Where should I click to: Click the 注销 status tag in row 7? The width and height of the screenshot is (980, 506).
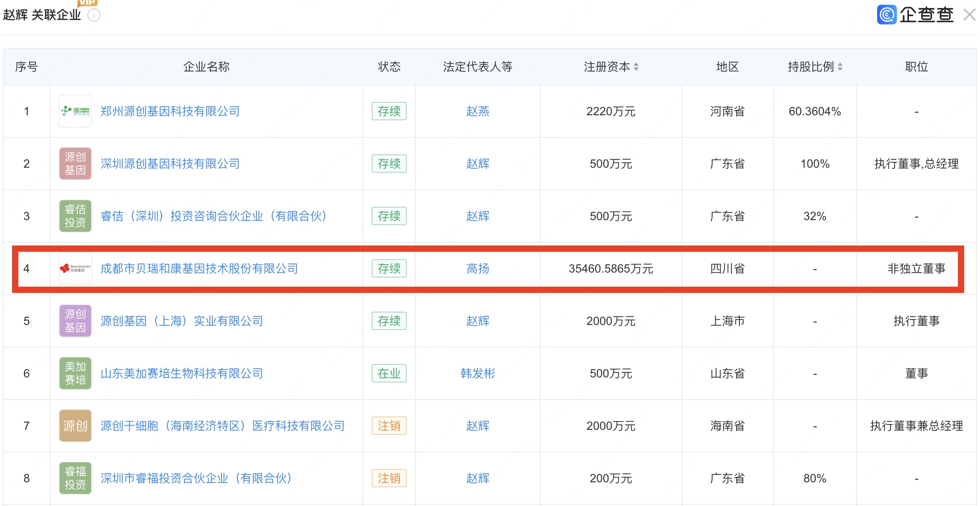389,426
